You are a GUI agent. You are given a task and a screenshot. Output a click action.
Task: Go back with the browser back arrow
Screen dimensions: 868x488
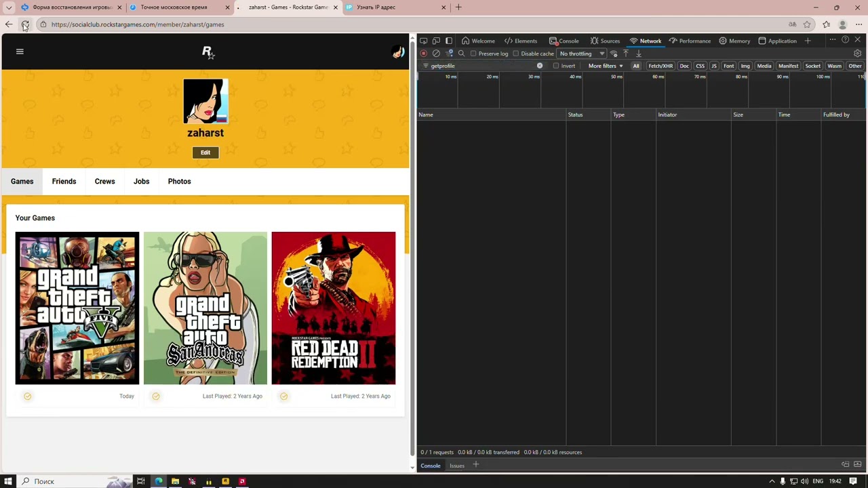tap(9, 24)
